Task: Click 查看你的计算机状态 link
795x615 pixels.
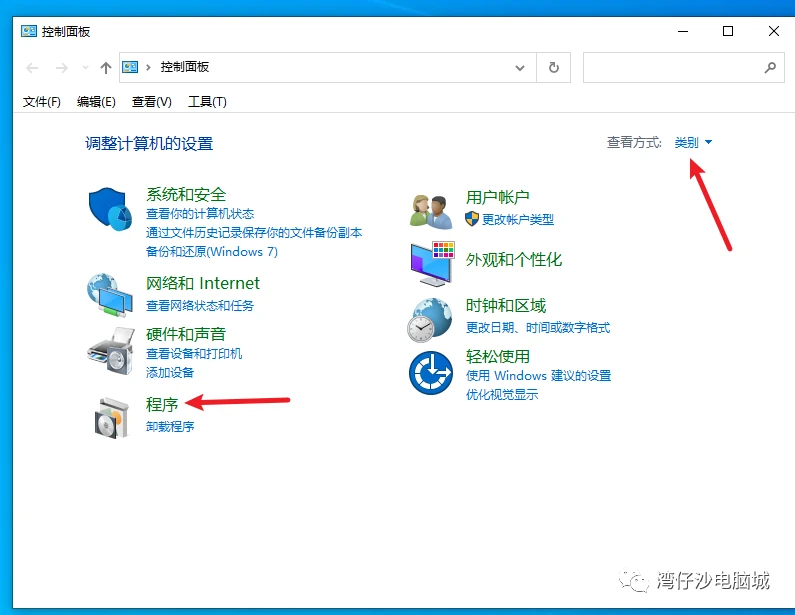Action: click(x=200, y=213)
